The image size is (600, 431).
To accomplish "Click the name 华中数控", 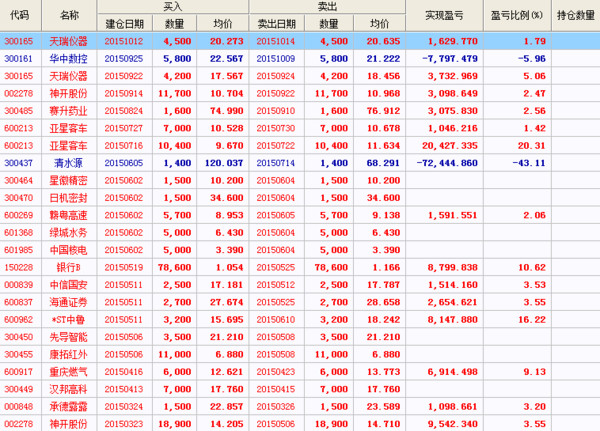I will pos(68,59).
